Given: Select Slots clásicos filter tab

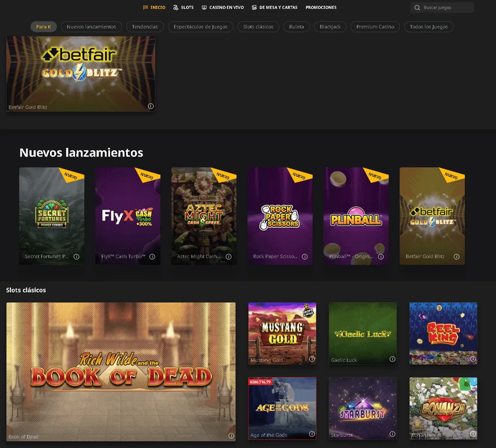Looking at the screenshot, I should pos(258,27).
